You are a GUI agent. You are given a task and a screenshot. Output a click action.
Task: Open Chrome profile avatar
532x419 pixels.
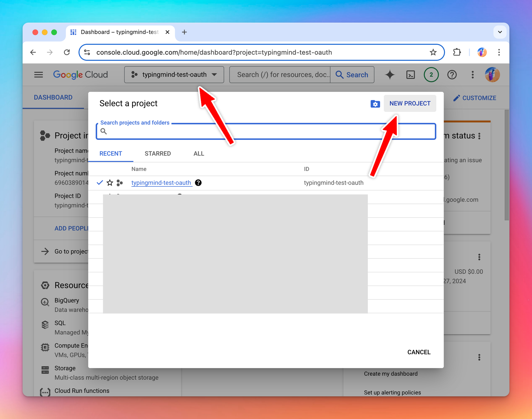coord(482,53)
